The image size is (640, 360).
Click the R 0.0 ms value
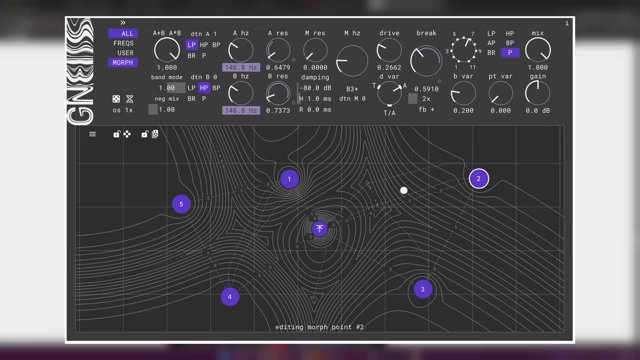click(316, 110)
